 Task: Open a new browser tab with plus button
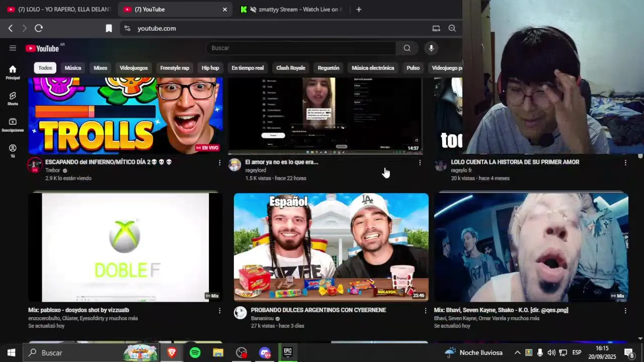359,9
